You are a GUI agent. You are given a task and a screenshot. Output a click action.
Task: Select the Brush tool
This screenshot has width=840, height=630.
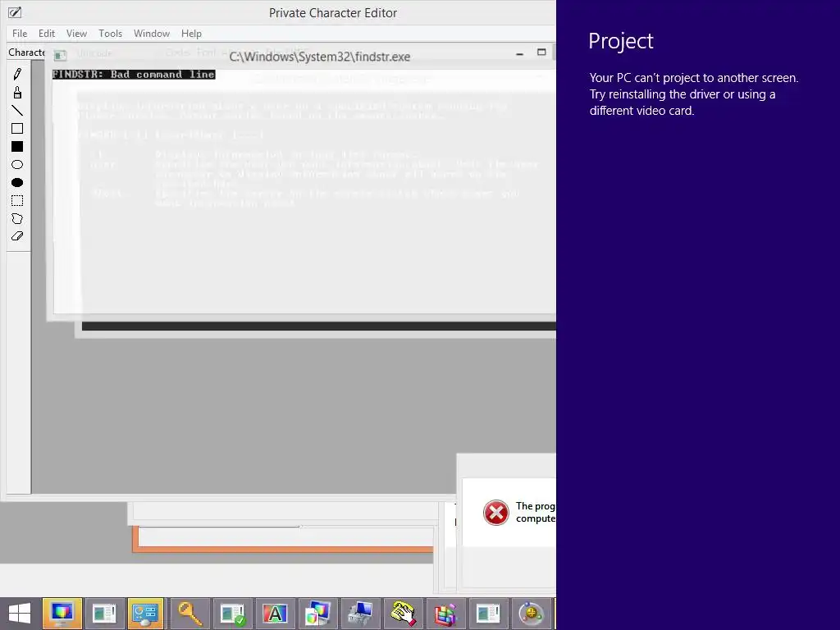[17, 93]
